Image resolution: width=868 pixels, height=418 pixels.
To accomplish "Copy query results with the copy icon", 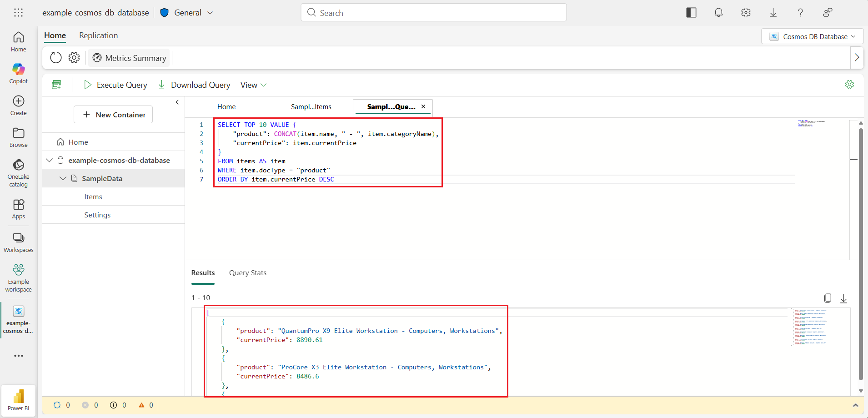I will pos(828,298).
